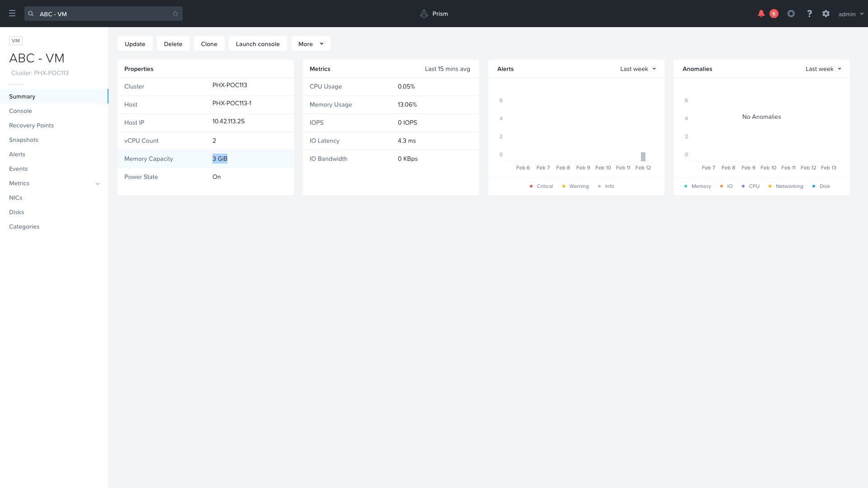Viewport: 868px width, 488px height.
Task: Click the search field containing ABC - VM
Action: (104, 14)
